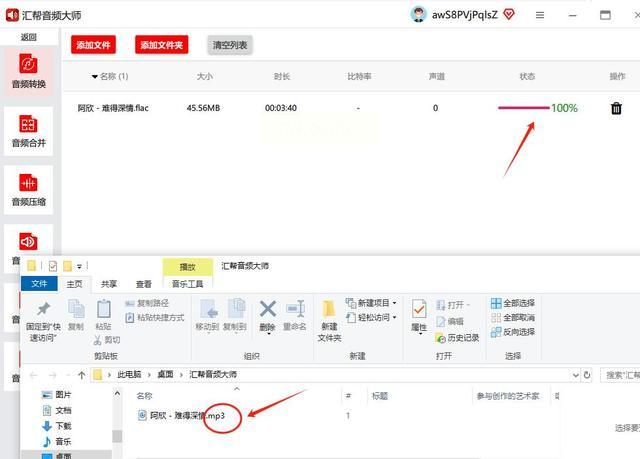Image resolution: width=640 pixels, height=459 pixels.
Task: Open 打开 dropdown in Explorer ribbon
Action: (453, 305)
